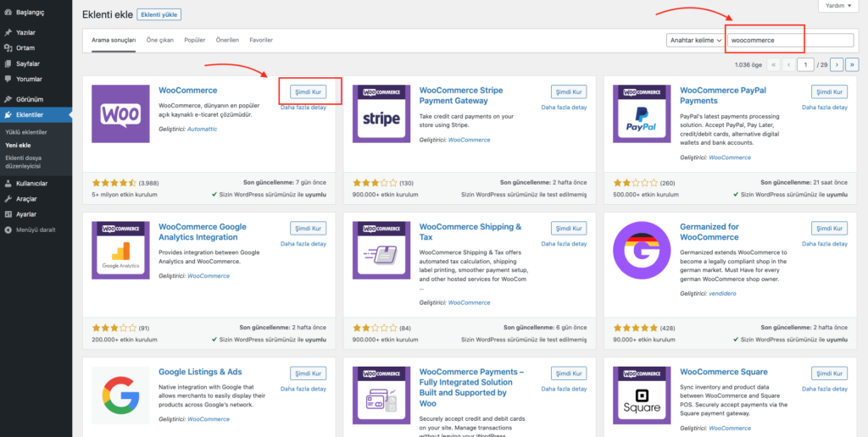Open Daha fazla detay for WooCommerce Stripe
This screenshot has height=437, width=868.
(564, 108)
